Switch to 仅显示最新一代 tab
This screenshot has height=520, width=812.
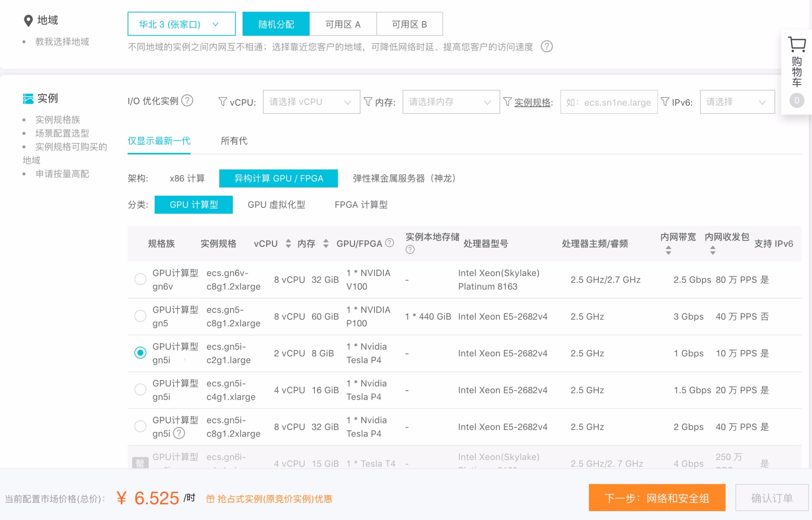point(159,141)
